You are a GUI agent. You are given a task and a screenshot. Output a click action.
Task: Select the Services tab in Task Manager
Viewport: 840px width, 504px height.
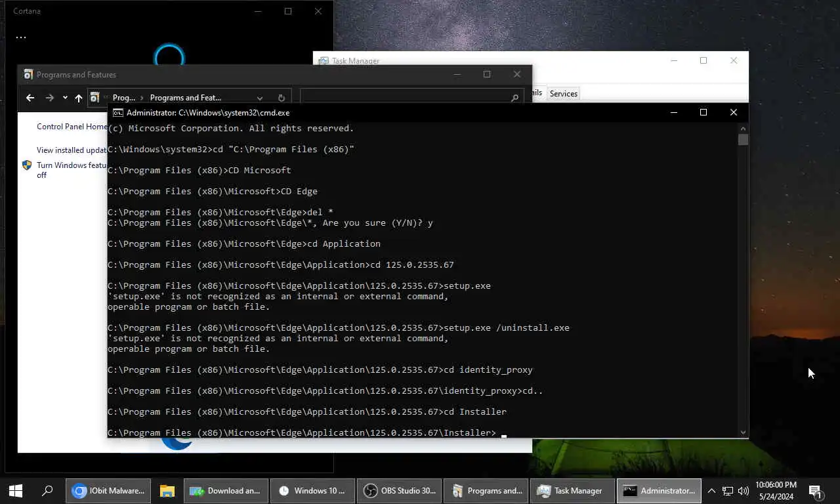tap(564, 93)
